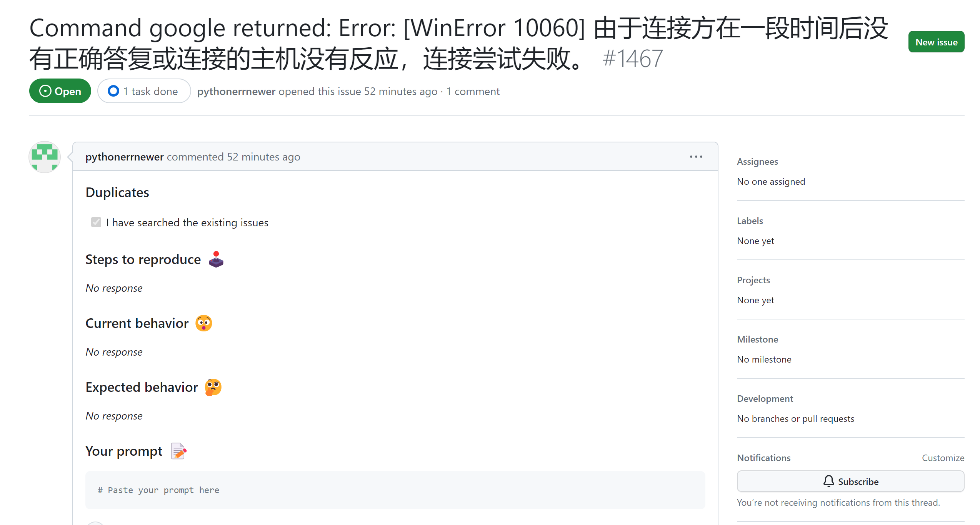
Task: Click the Subscribe button
Action: point(850,481)
